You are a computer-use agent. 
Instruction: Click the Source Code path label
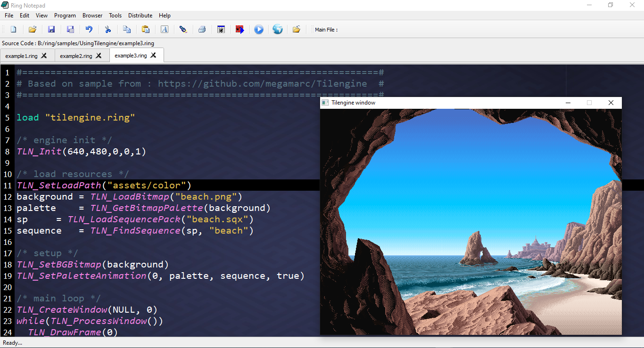(78, 43)
